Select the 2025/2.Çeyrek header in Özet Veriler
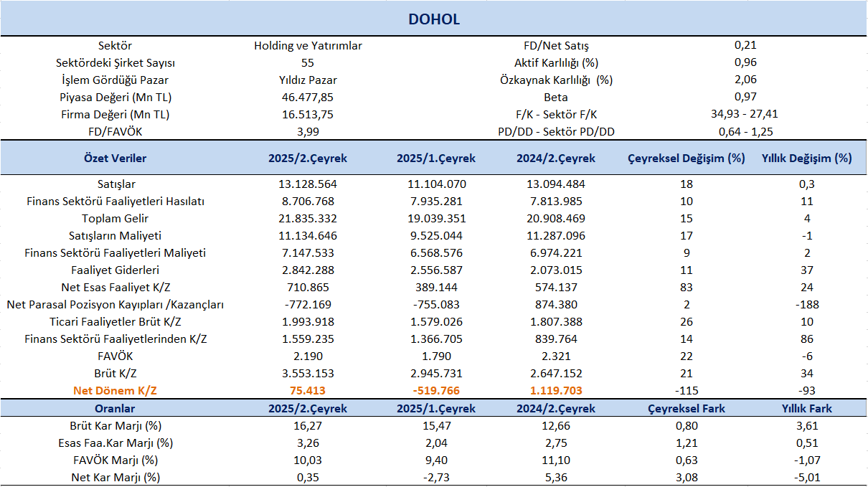The height and width of the screenshot is (487, 868). pyautogui.click(x=308, y=158)
